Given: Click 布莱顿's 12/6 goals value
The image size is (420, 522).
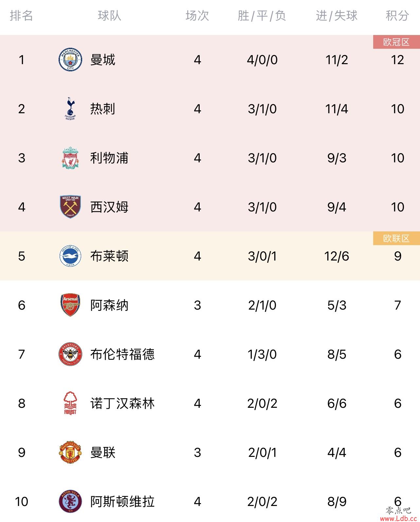Looking at the screenshot, I should click(337, 256).
